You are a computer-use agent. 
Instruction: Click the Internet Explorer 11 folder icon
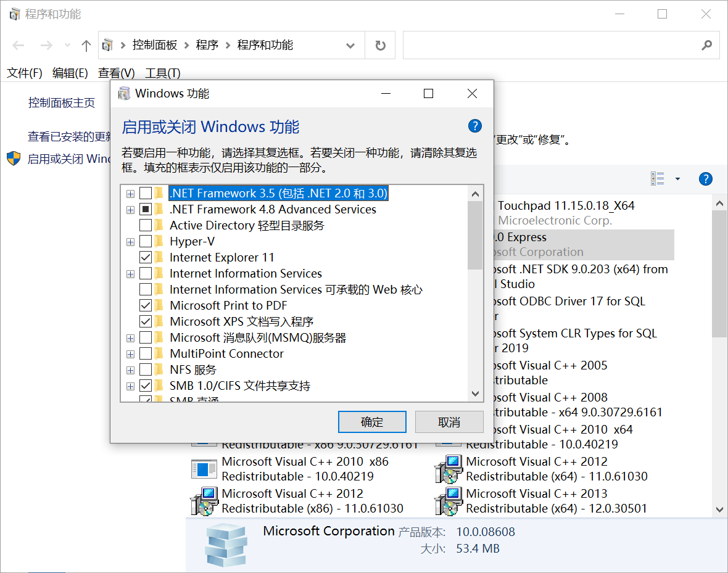point(159,257)
